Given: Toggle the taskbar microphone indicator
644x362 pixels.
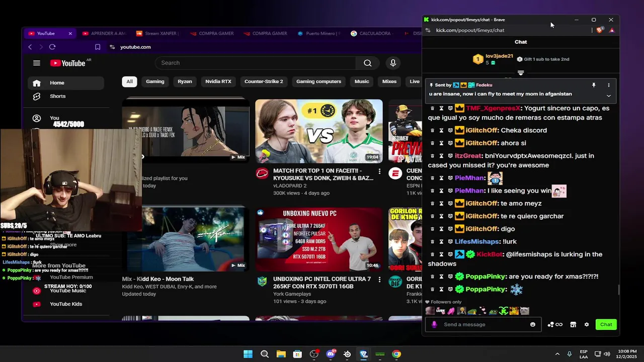Looking at the screenshot, I should [569, 354].
